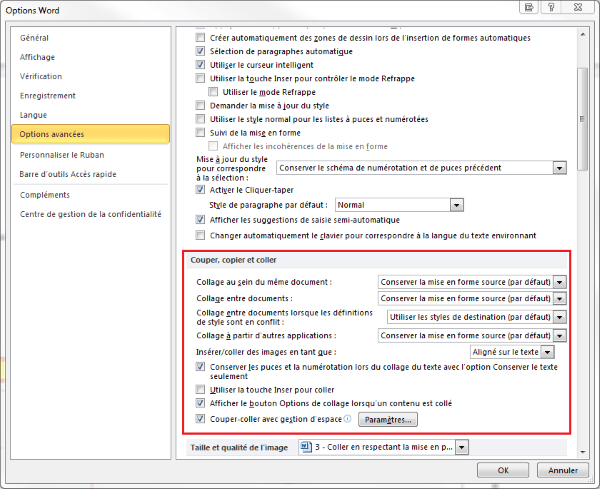Open the Enregistrement category
The width and height of the screenshot is (600, 489).
pos(48,96)
